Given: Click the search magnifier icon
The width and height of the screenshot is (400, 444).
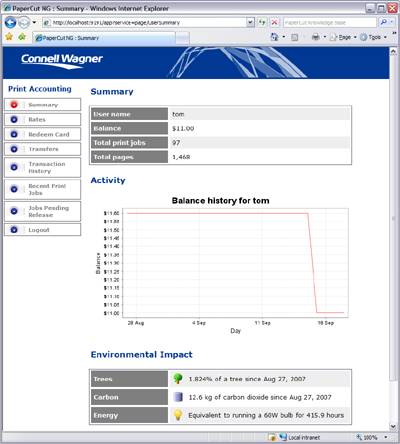Looking at the screenshot, I should [384, 22].
